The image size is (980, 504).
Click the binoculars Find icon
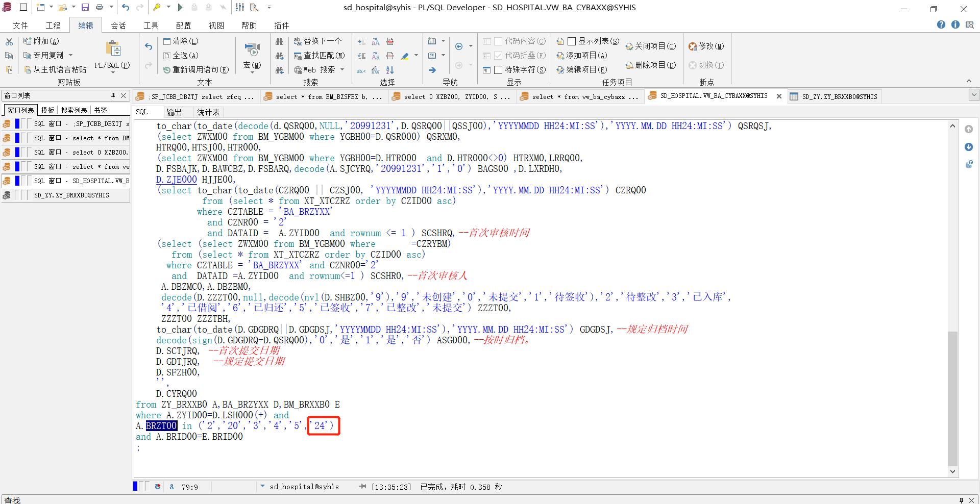coord(279,41)
